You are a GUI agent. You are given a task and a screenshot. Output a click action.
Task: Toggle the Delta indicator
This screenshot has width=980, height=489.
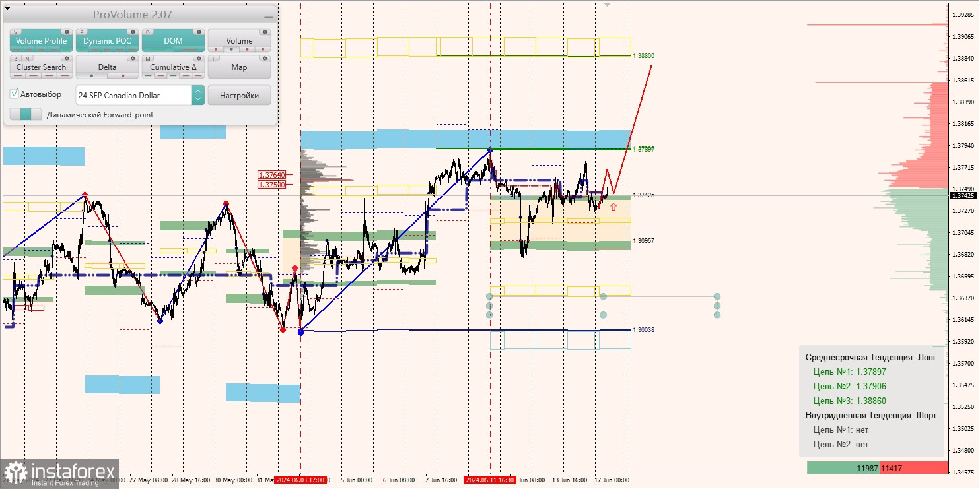tap(107, 67)
